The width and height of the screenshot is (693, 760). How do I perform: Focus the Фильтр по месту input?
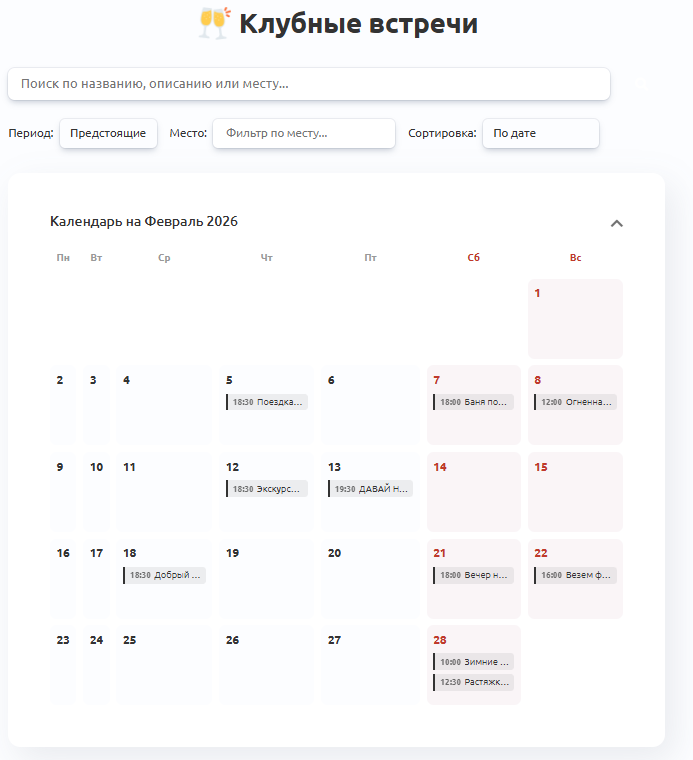pyautogui.click(x=304, y=133)
